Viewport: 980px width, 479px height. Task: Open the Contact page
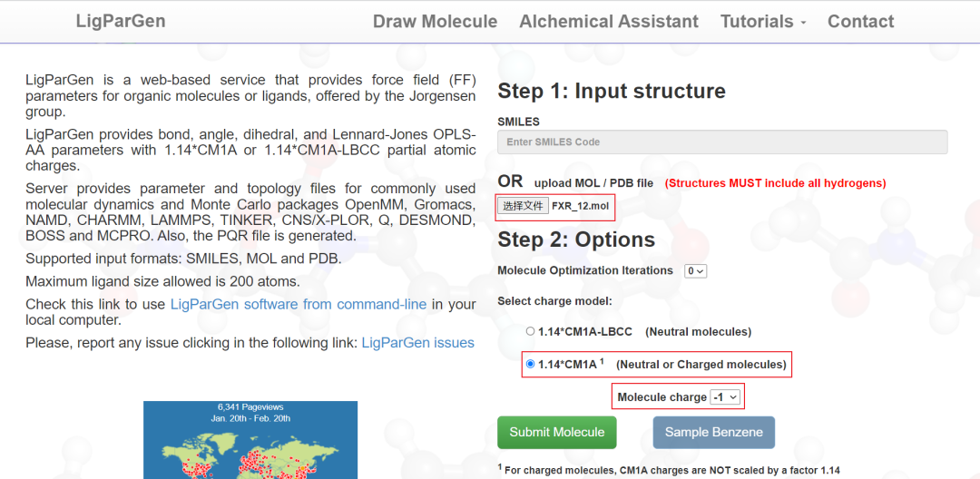860,22
